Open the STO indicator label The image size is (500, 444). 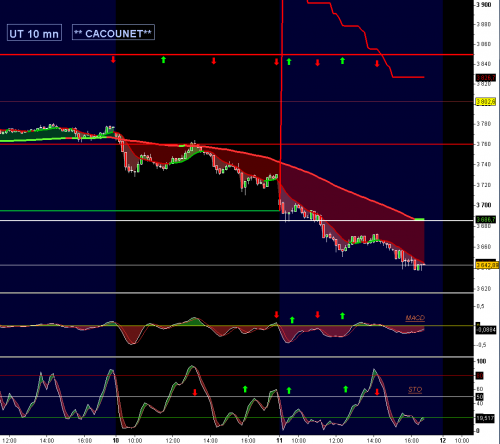click(x=415, y=389)
